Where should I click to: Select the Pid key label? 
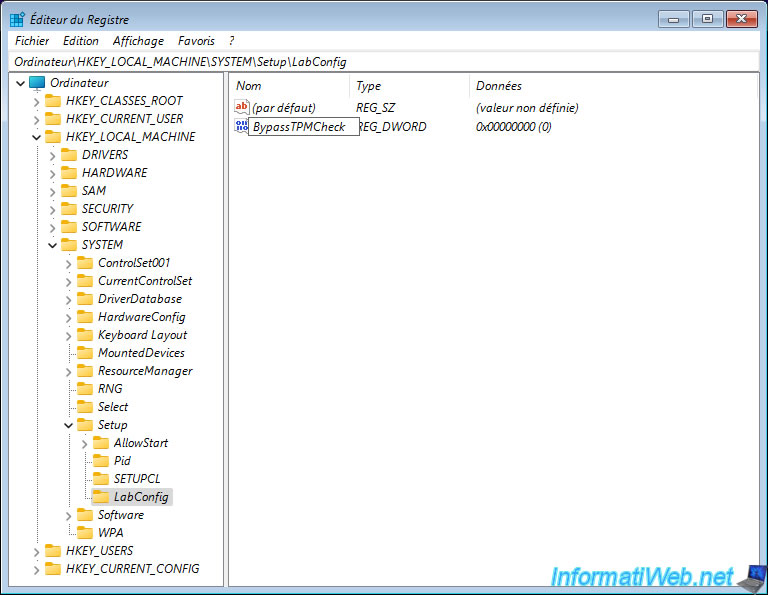point(122,461)
